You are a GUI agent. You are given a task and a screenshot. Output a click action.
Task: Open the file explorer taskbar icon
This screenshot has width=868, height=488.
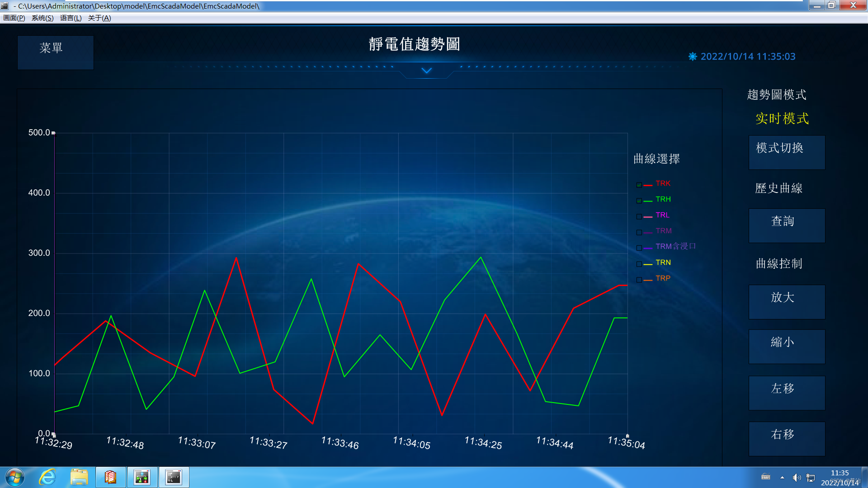(x=79, y=477)
